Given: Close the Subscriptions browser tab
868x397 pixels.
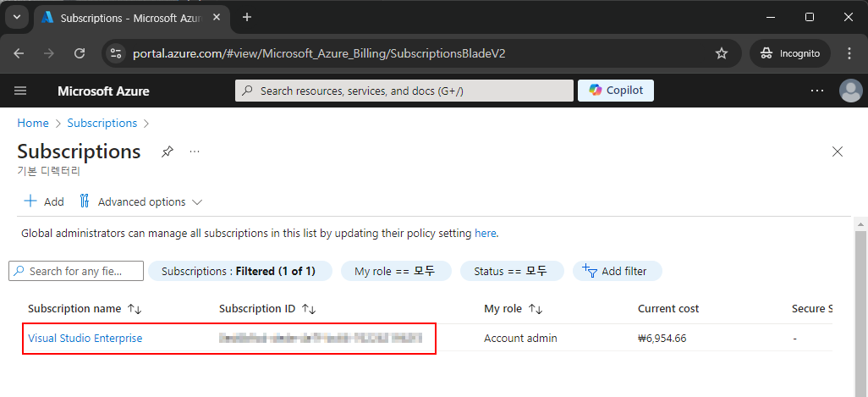Looking at the screenshot, I should [x=217, y=17].
